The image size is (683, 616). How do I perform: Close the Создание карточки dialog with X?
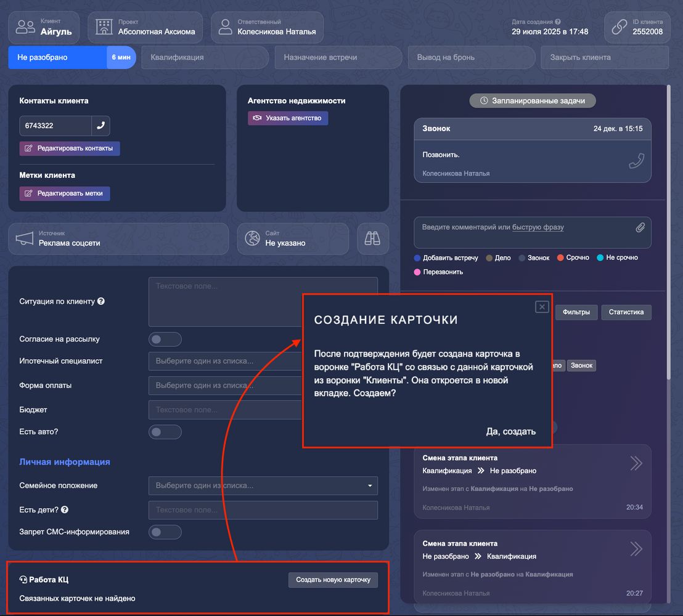tap(541, 307)
